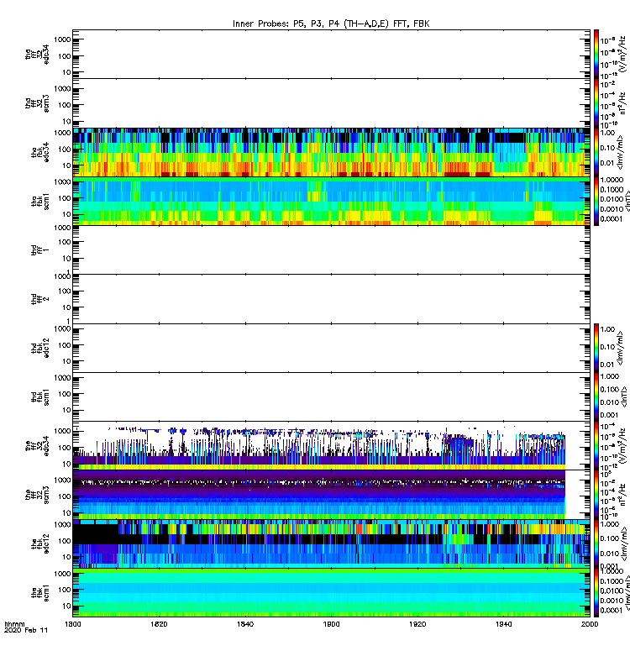Select the 2000 time axis label
The image size is (630, 672).
click(x=590, y=624)
